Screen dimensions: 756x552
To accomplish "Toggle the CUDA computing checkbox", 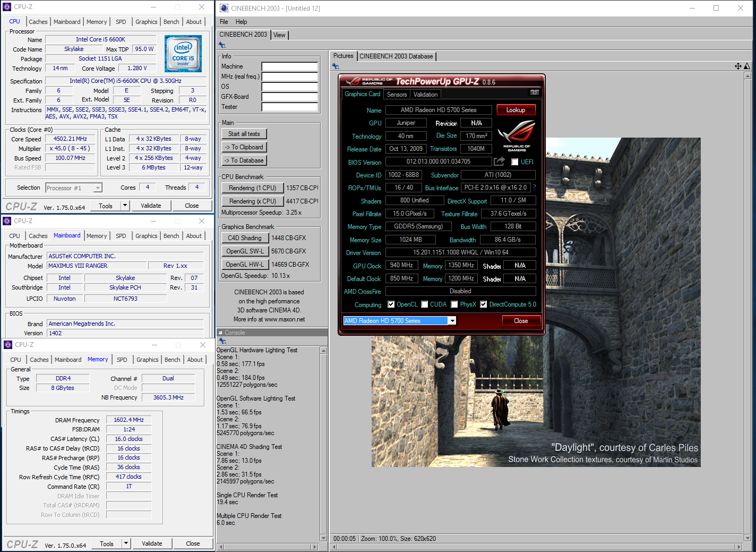I will (x=425, y=304).
